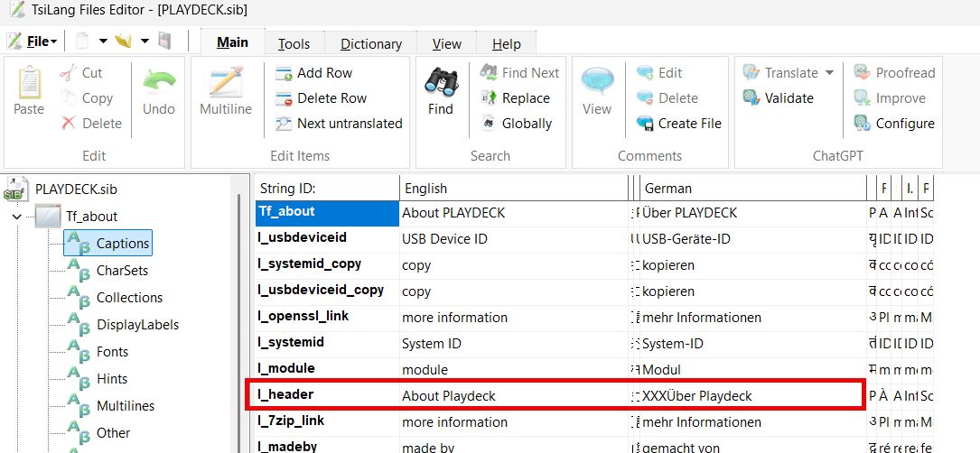The height and width of the screenshot is (453, 980).
Task: Open the View comments bubble icon
Action: tap(597, 84)
